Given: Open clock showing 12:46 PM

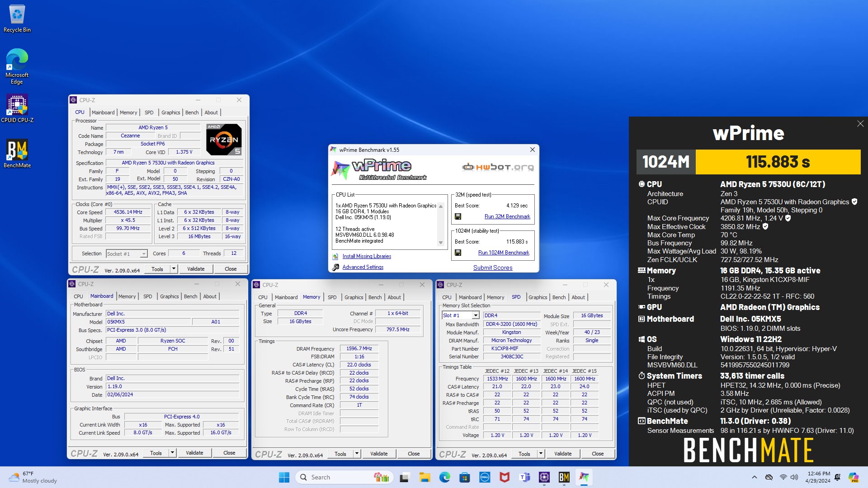Looking at the screenshot, I should [x=818, y=477].
